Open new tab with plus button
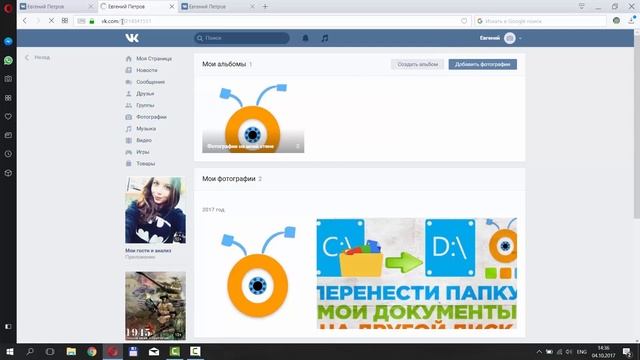The width and height of the screenshot is (640, 360). tap(265, 7)
